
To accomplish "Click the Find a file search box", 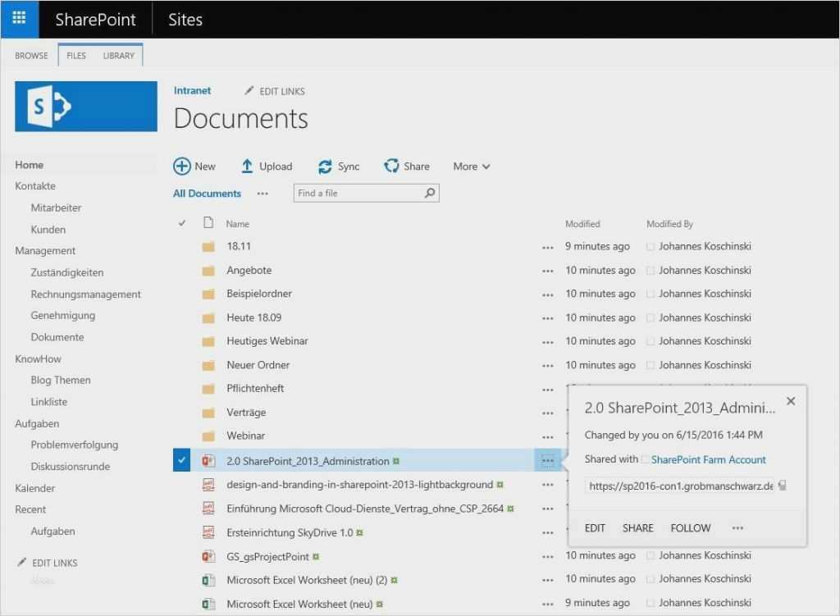I will point(367,193).
